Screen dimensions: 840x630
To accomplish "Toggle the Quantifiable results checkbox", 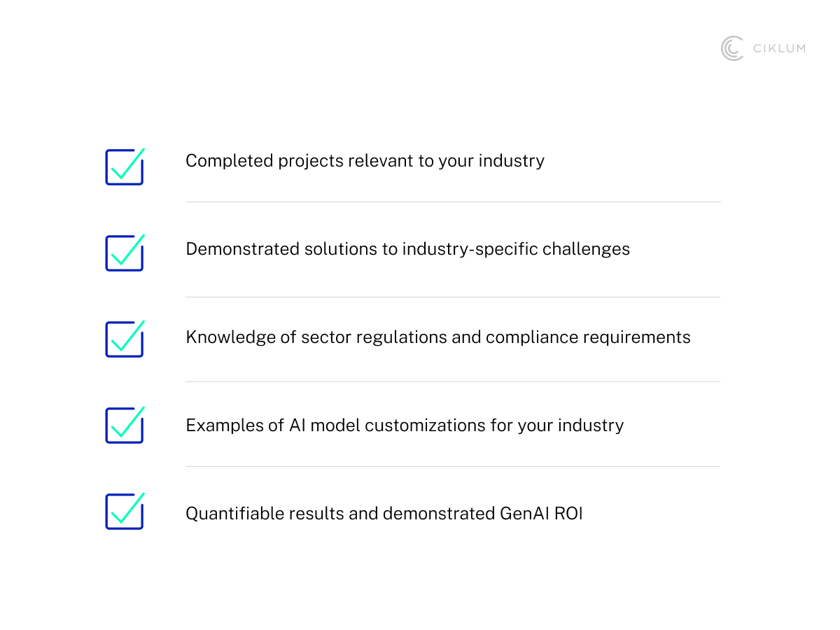I will pyautogui.click(x=125, y=512).
